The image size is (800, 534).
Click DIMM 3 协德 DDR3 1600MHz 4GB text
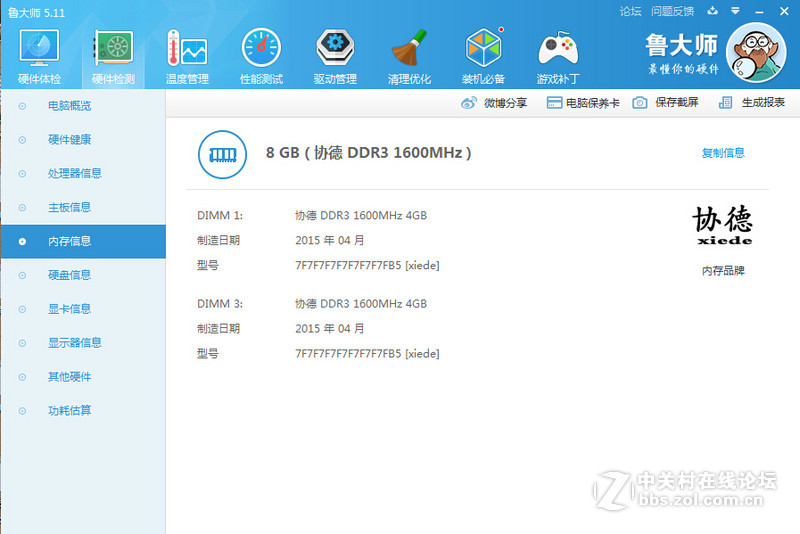pos(361,304)
